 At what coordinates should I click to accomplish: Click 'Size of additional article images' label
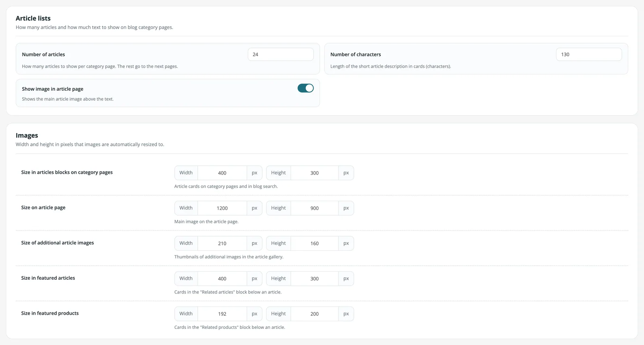click(x=58, y=243)
